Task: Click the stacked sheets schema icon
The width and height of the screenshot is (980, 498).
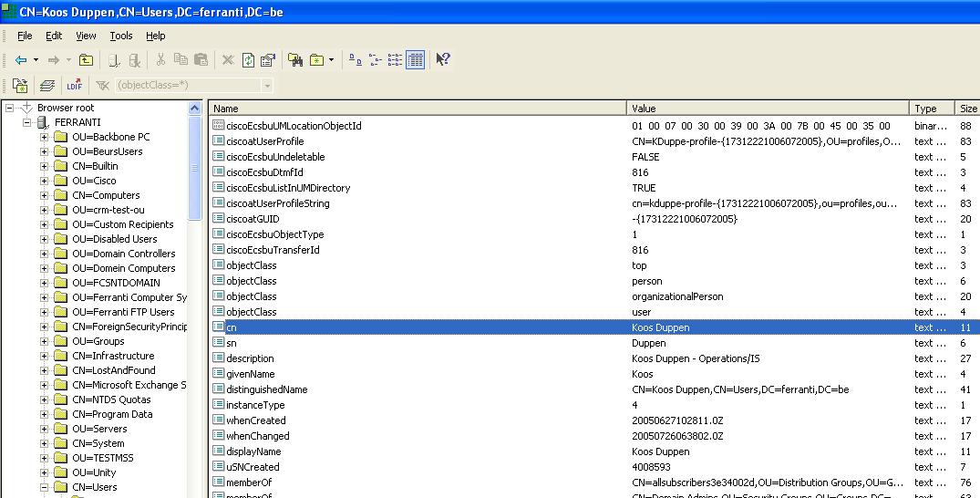Action: point(47,85)
